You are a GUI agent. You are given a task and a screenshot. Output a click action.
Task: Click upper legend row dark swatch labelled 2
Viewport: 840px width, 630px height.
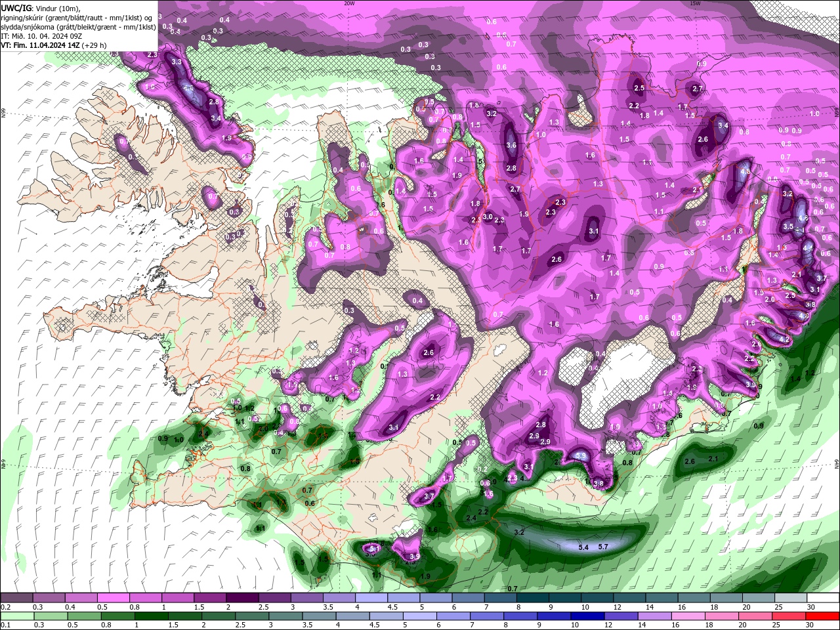[242, 598]
